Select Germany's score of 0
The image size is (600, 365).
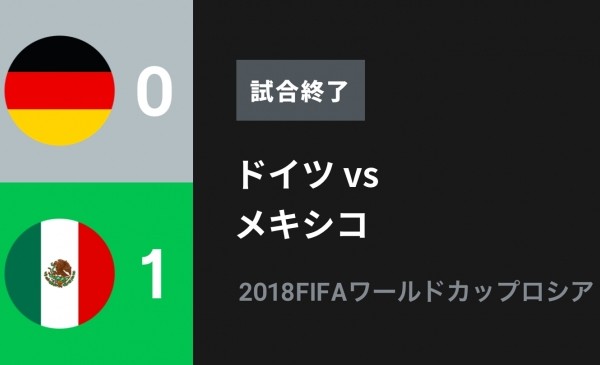154,91
